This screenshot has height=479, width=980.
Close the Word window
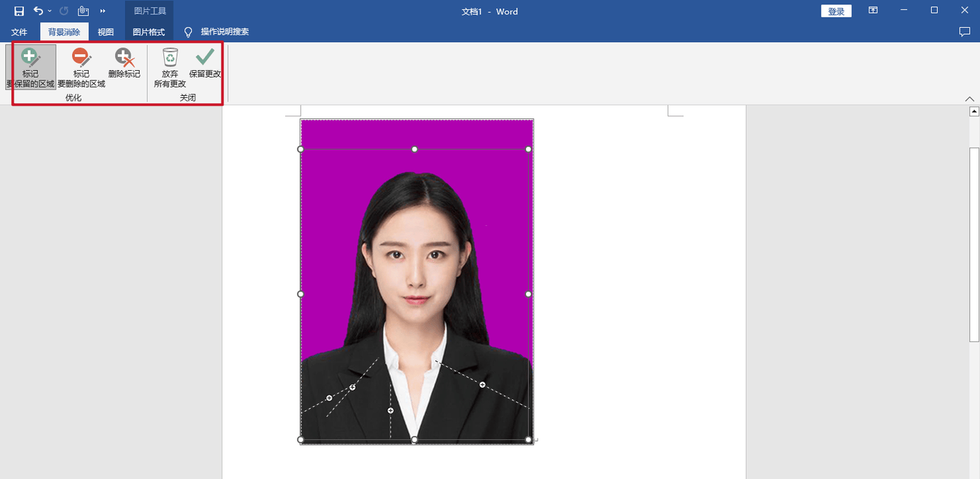point(965,11)
